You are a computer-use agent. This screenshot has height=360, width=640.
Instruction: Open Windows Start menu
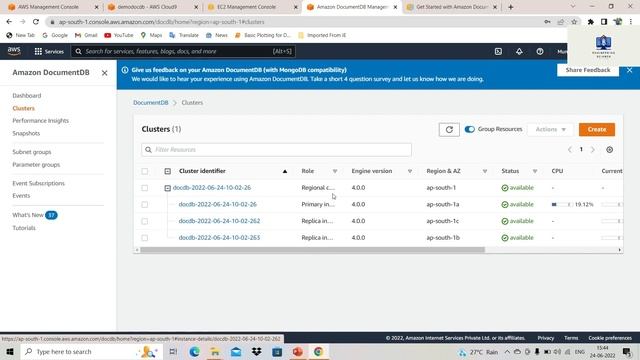[10, 351]
